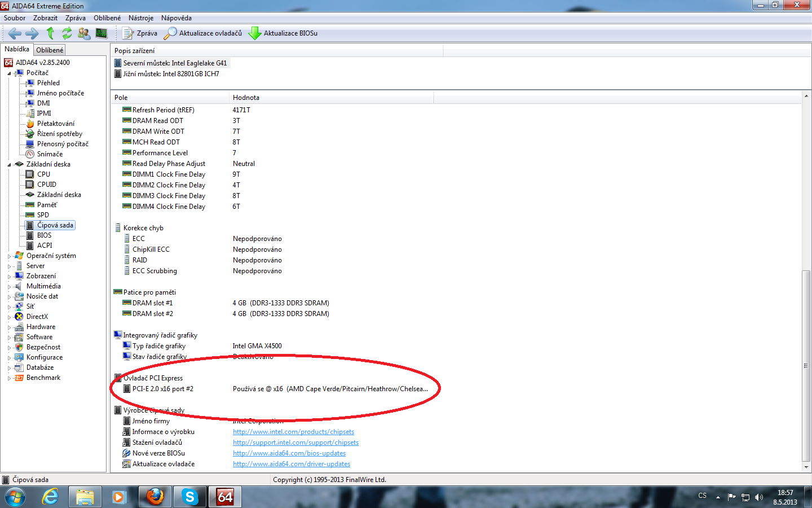Open the Soubor menu
This screenshot has height=508, width=812.
point(15,18)
